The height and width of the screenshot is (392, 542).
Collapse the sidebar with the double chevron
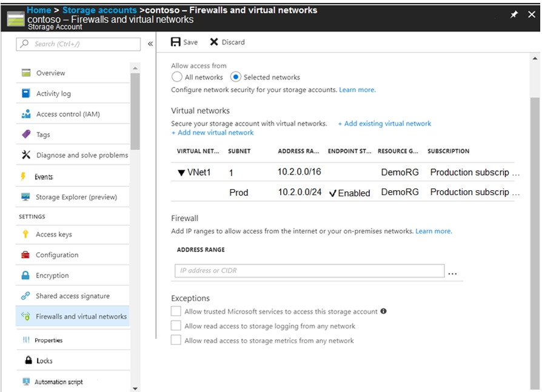[150, 44]
